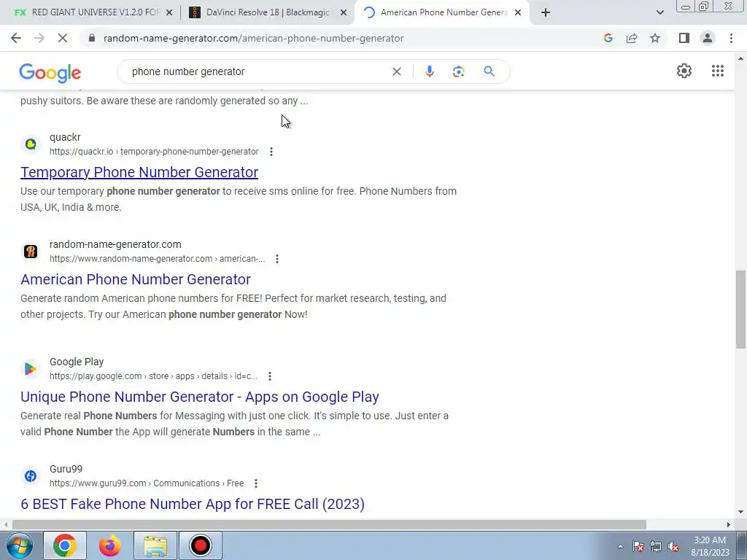Open more options for quackr result
This screenshot has width=747, height=560.
(271, 152)
